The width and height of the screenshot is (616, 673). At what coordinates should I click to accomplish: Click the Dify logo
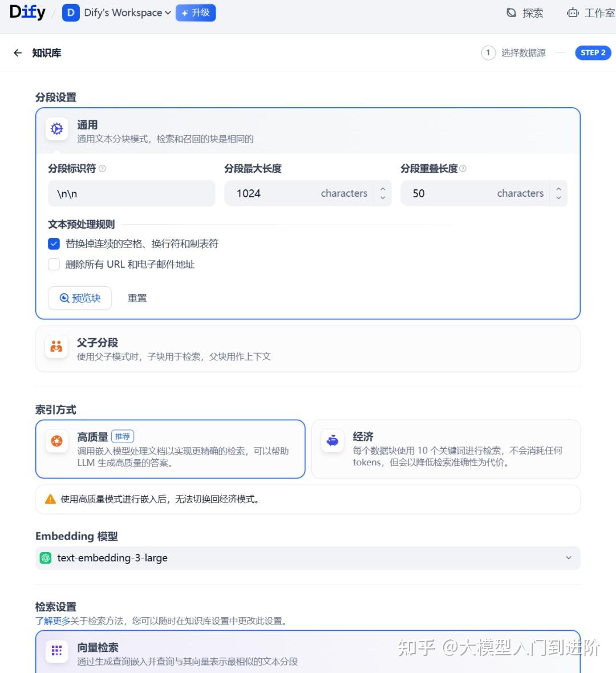coord(27,12)
